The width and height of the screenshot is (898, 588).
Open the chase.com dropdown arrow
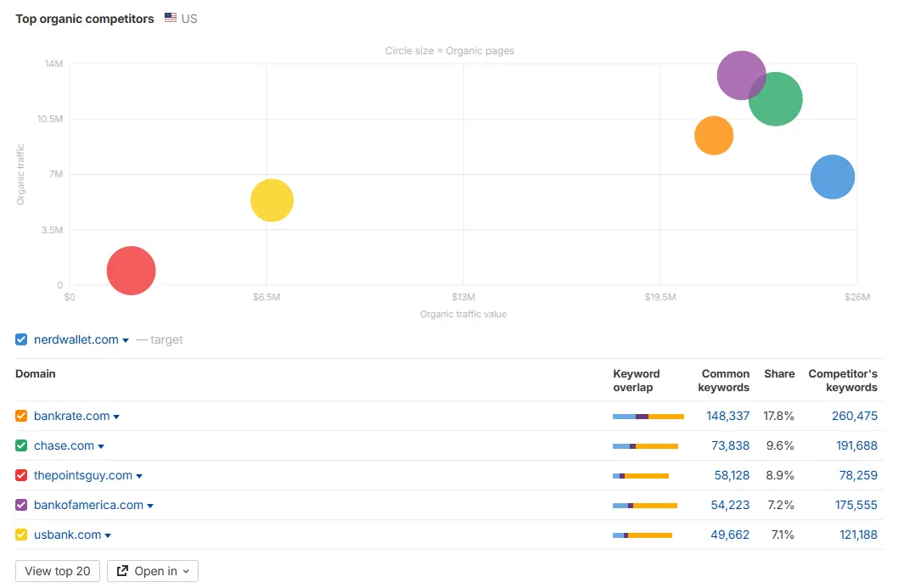tap(101, 446)
